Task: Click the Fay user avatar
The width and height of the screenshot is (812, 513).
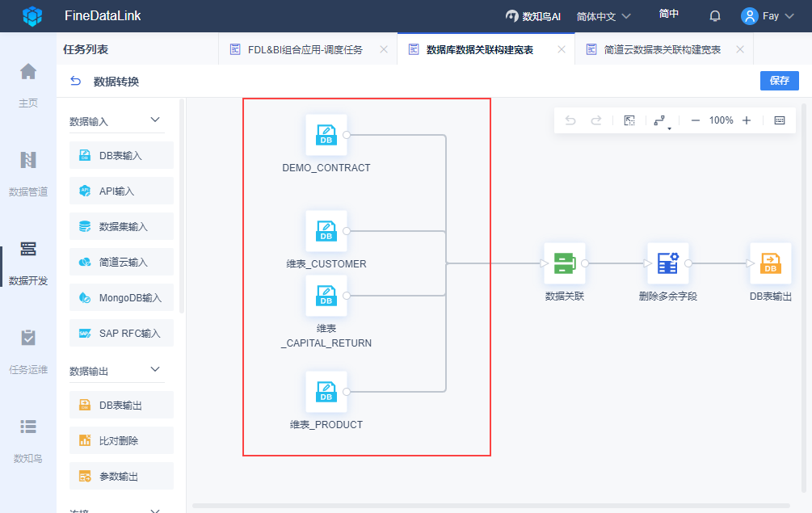Action: [749, 16]
